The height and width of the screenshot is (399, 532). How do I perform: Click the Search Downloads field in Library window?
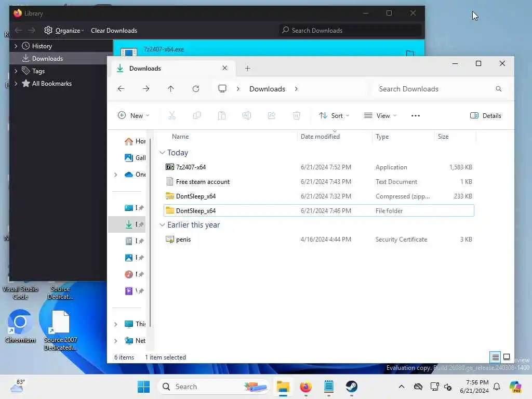click(350, 31)
